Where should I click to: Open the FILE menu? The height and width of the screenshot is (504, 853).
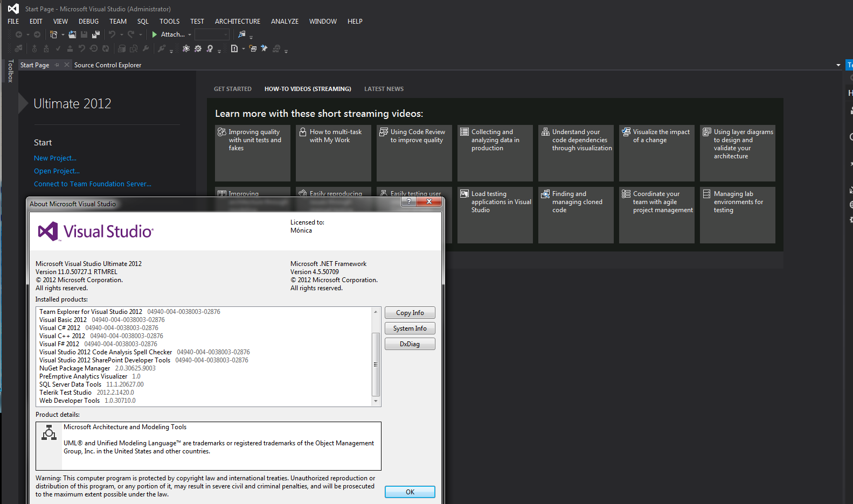[13, 22]
